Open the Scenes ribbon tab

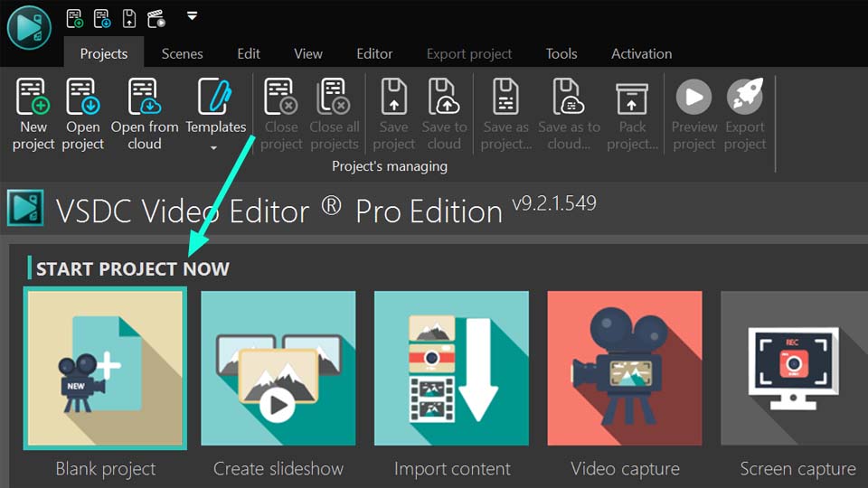[x=182, y=53]
